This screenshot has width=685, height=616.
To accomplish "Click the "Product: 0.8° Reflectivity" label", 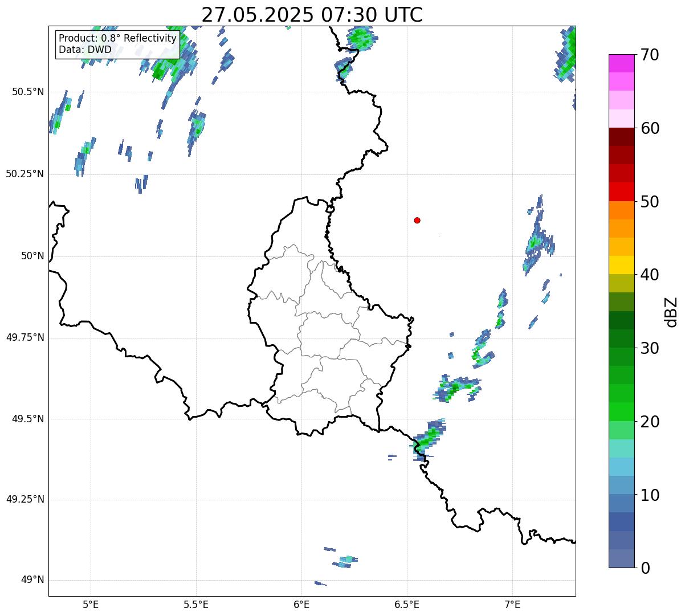I will (x=117, y=38).
